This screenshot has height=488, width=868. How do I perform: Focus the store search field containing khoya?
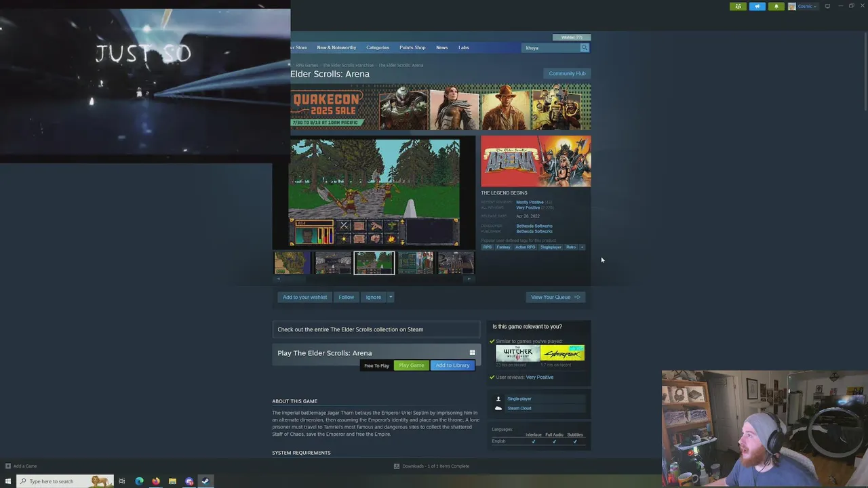click(551, 47)
